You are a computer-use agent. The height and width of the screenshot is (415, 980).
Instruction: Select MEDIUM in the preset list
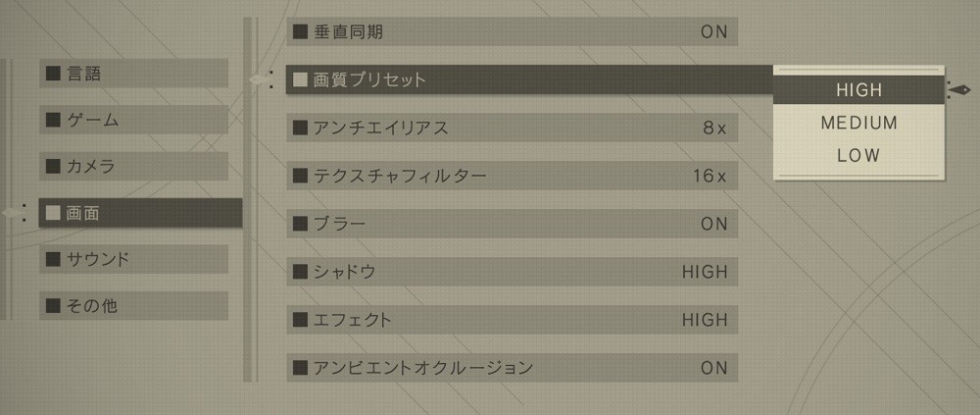[x=858, y=123]
